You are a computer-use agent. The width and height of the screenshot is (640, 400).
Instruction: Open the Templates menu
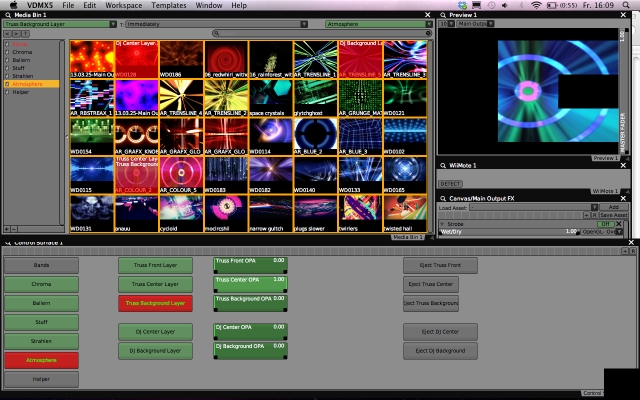tap(169, 5)
